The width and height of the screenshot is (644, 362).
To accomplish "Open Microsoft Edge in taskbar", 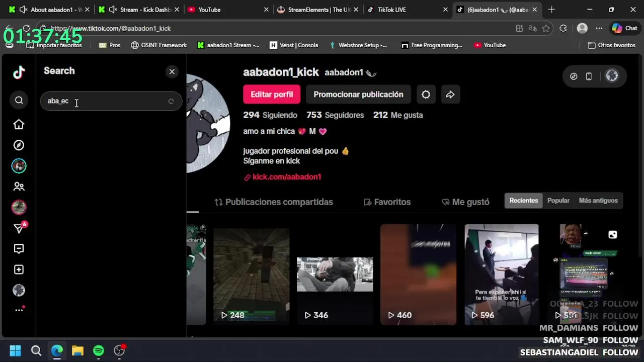I will 57,350.
